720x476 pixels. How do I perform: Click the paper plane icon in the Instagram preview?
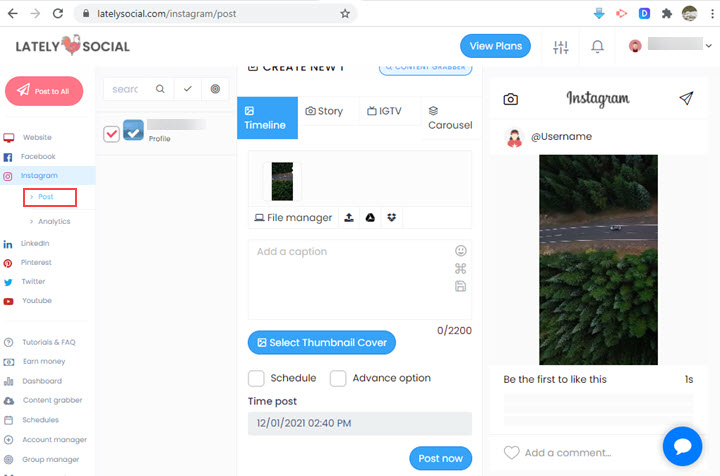click(x=686, y=98)
